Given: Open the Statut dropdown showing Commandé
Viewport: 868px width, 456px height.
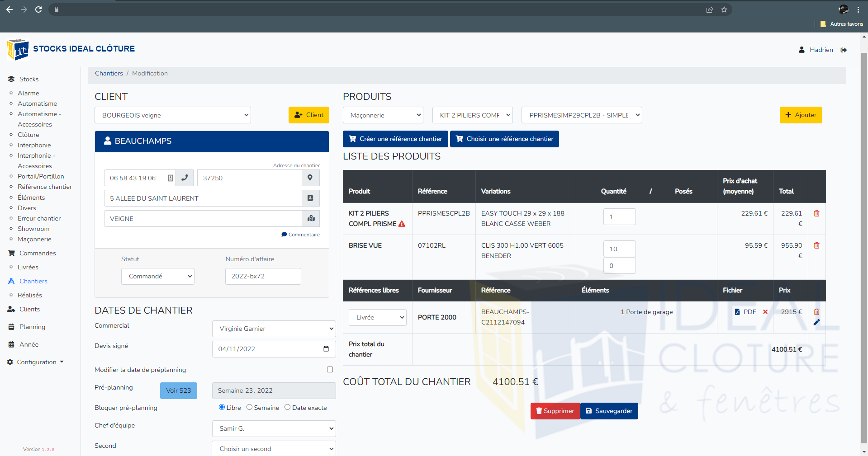Looking at the screenshot, I should [157, 276].
